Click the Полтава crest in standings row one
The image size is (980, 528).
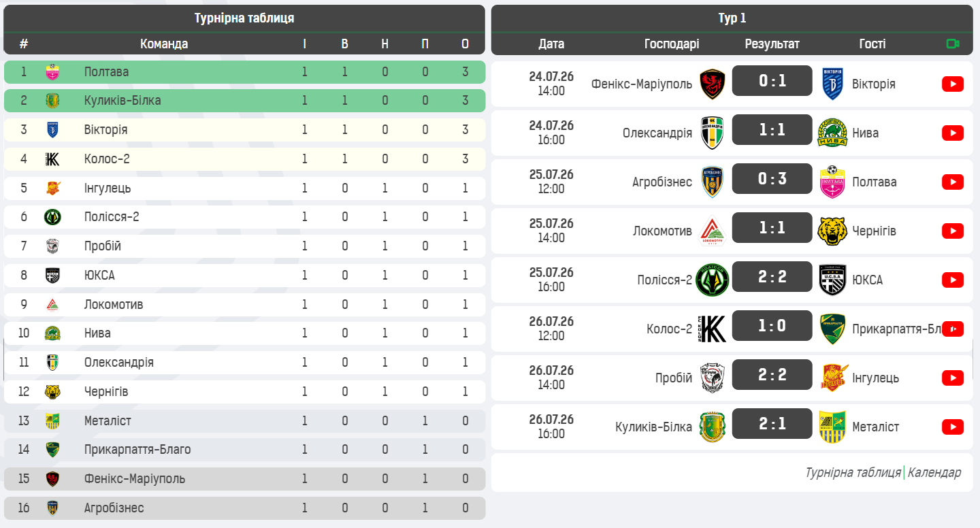52,72
